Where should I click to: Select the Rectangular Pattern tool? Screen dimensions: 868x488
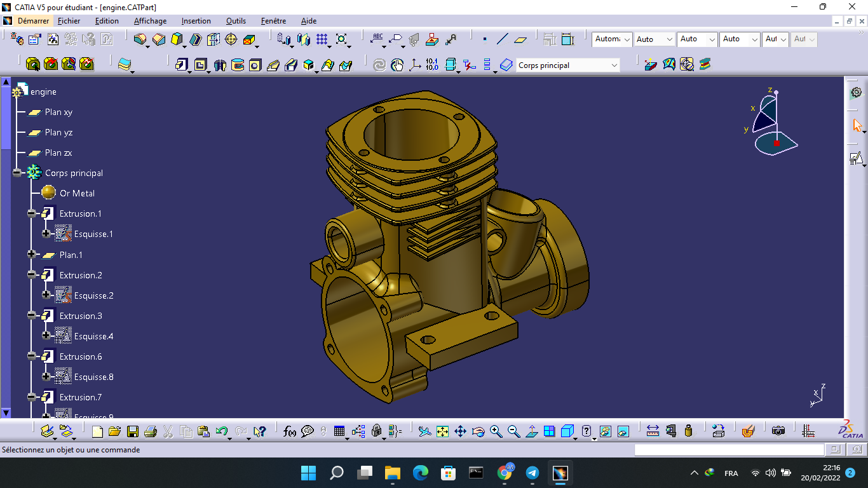click(322, 39)
